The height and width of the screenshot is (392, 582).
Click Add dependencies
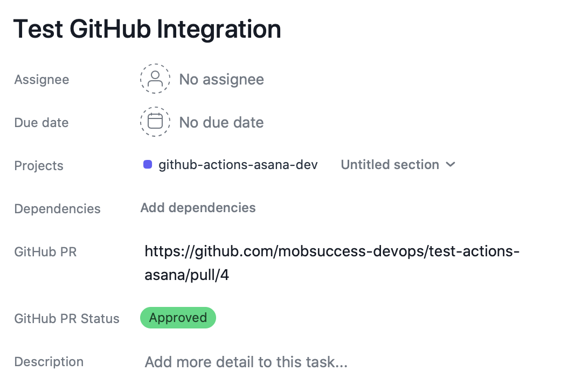coord(198,208)
